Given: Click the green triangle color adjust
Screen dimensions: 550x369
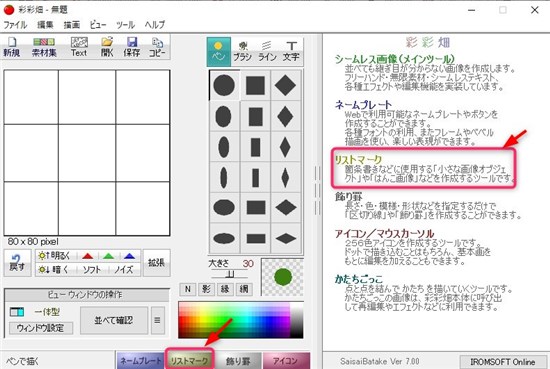Looking at the screenshot, I should pyautogui.click(x=109, y=256).
